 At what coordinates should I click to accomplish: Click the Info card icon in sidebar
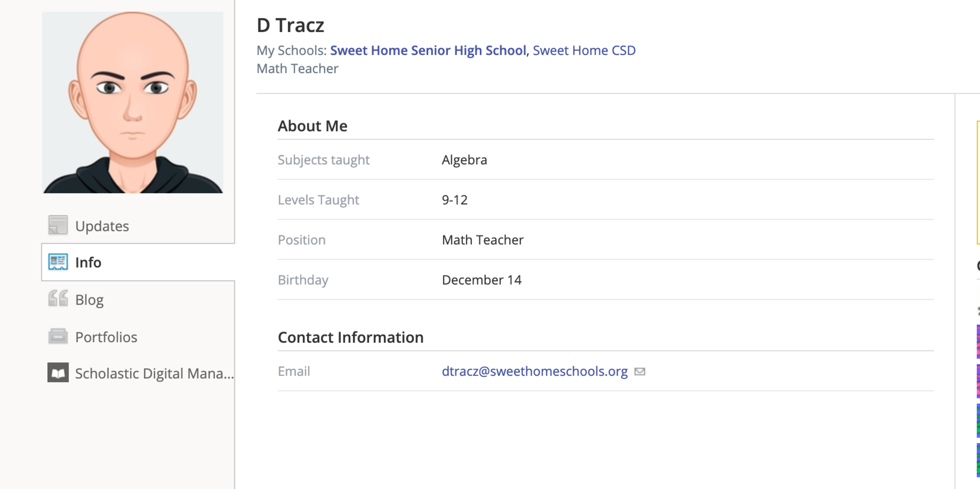[x=58, y=262]
